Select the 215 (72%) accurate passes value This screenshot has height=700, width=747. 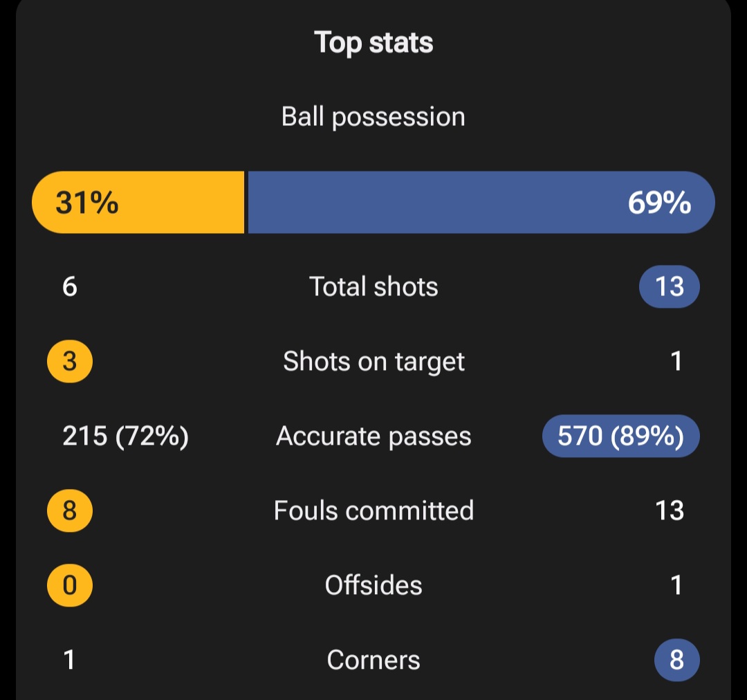click(126, 436)
